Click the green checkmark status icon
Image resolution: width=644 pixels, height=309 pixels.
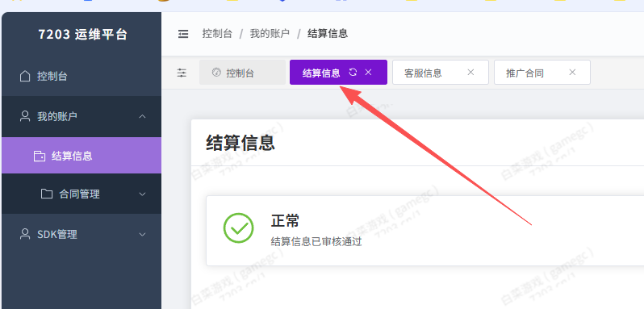[238, 228]
